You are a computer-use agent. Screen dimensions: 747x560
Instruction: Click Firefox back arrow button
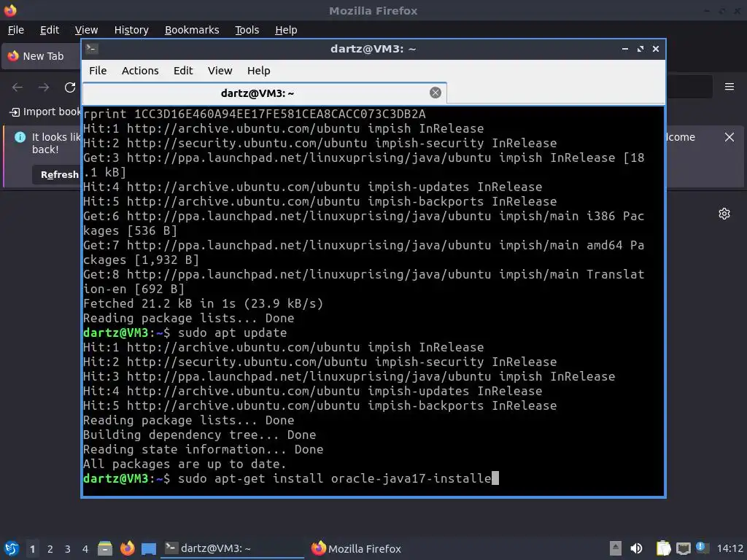(18, 87)
